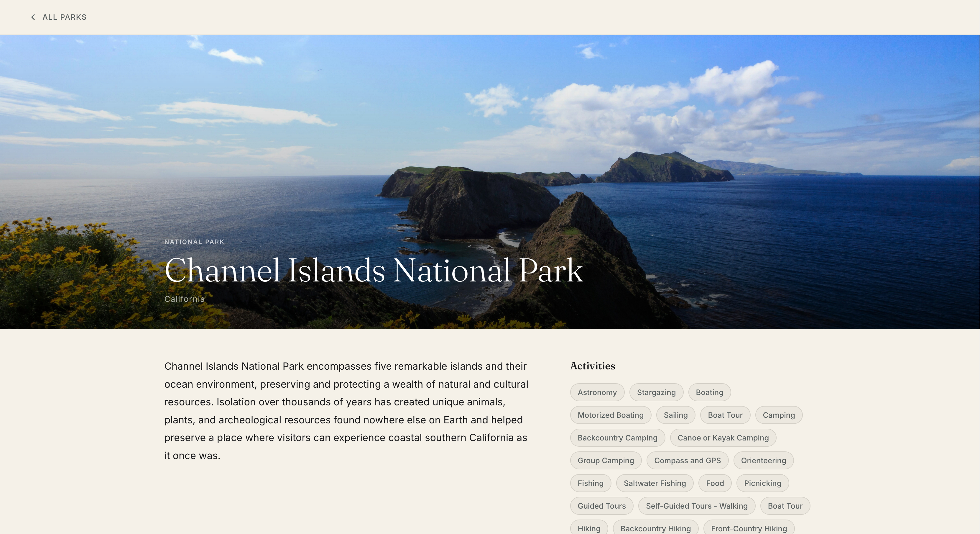Screen dimensions: 980x534
Task: Choose the Orienteering activity tag
Action: 763,461
